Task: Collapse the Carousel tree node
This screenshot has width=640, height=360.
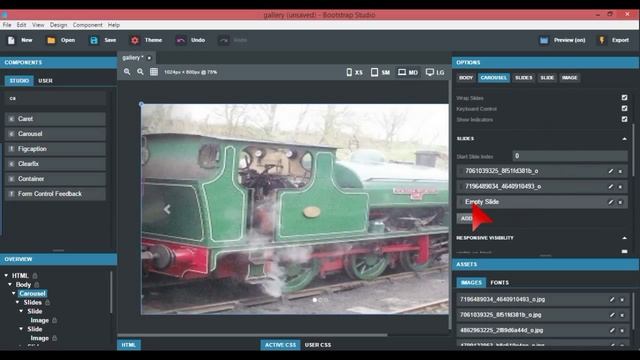Action: (13, 293)
